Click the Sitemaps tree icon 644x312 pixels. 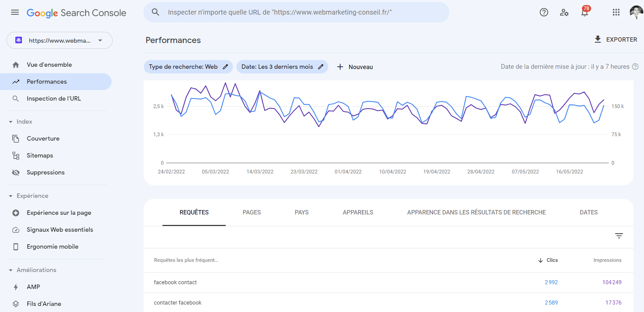point(16,155)
